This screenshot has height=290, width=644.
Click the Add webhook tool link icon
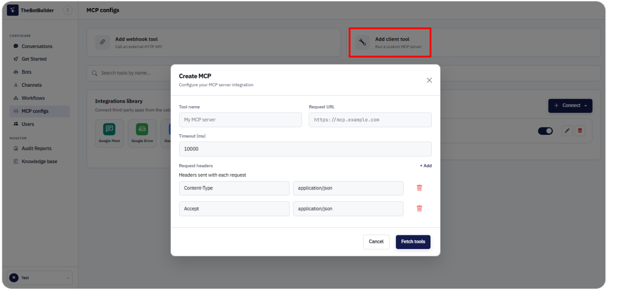point(102,42)
